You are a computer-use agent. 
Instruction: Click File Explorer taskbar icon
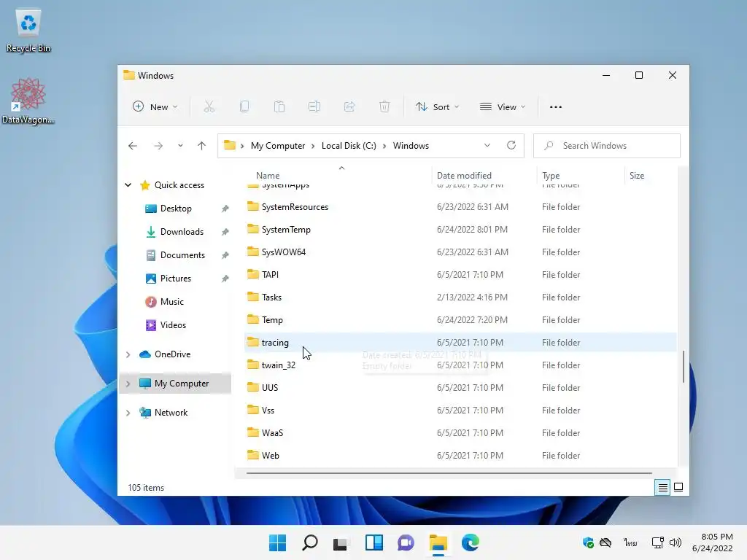pos(438,542)
